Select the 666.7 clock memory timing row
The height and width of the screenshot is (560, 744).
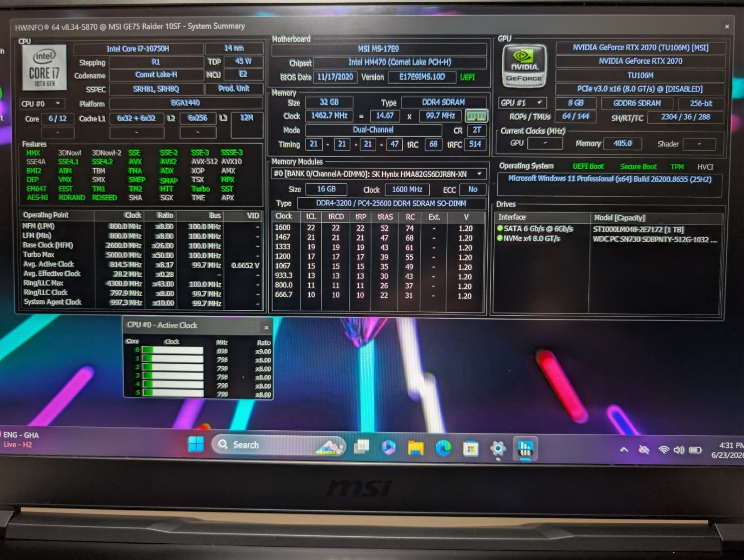pyautogui.click(x=378, y=295)
